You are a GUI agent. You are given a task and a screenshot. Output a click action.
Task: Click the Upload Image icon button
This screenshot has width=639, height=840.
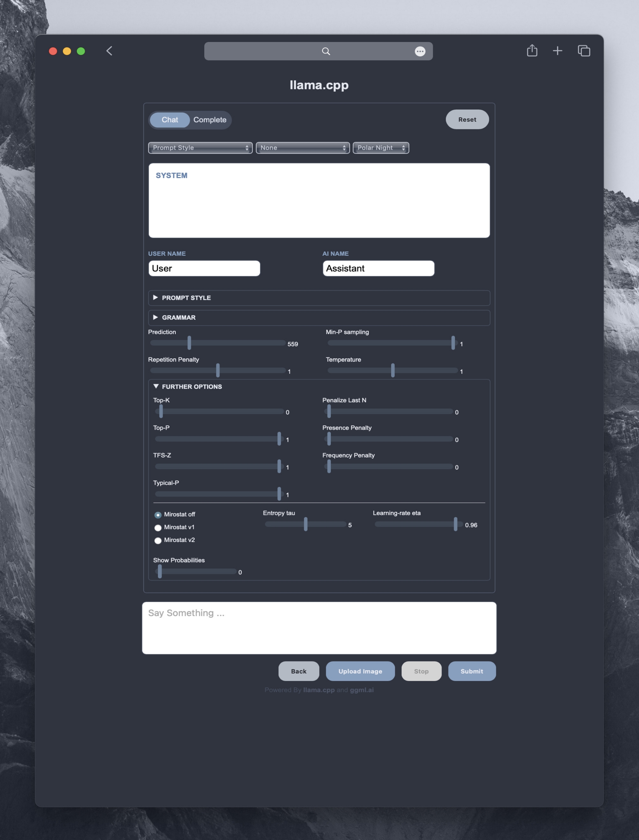coord(360,670)
